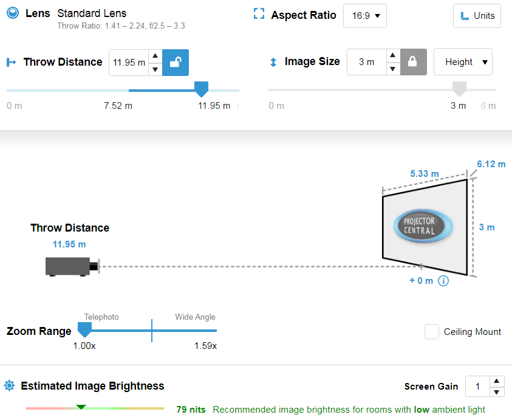512x420 pixels.
Task: Click the Wide Angle label
Action: (x=196, y=317)
